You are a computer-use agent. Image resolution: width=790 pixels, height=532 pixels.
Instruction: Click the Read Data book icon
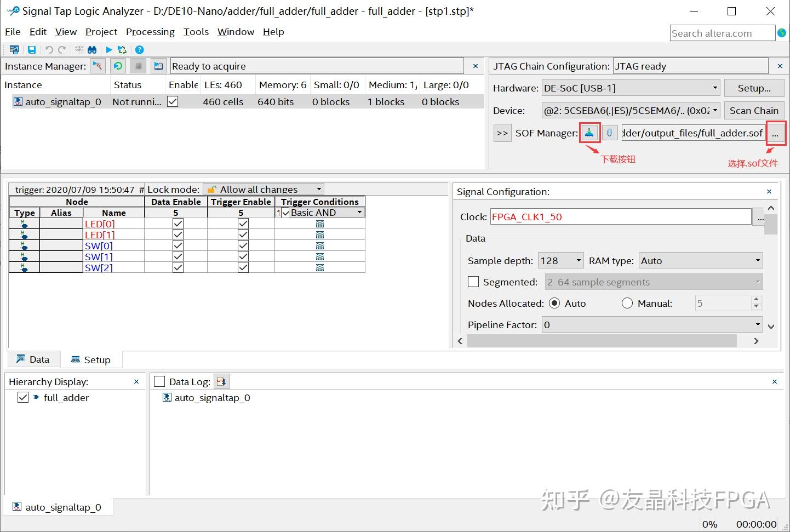[158, 66]
